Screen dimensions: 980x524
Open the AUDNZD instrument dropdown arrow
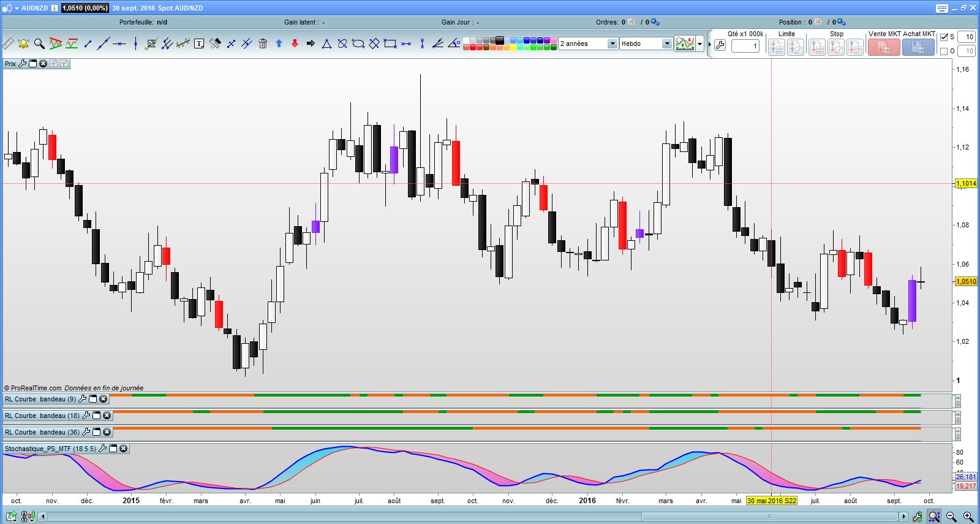(x=17, y=8)
